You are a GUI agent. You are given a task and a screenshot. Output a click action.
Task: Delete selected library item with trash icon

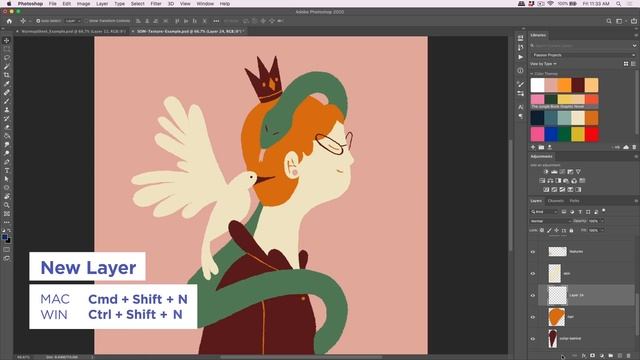[634, 147]
